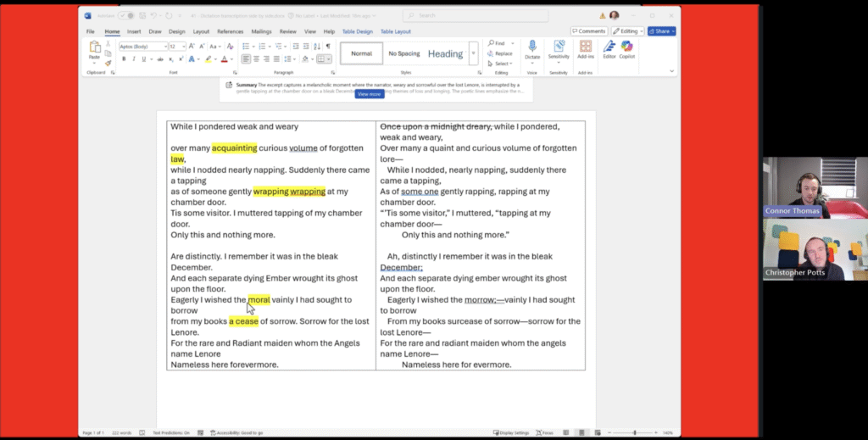The width and height of the screenshot is (868, 440).
Task: Toggle show/hide paragraph marks
Action: pos(328,47)
